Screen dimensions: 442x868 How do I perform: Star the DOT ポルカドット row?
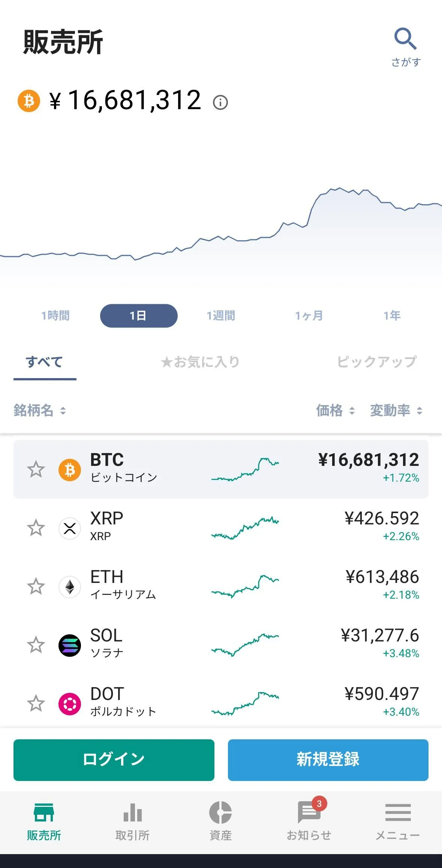[36, 703]
